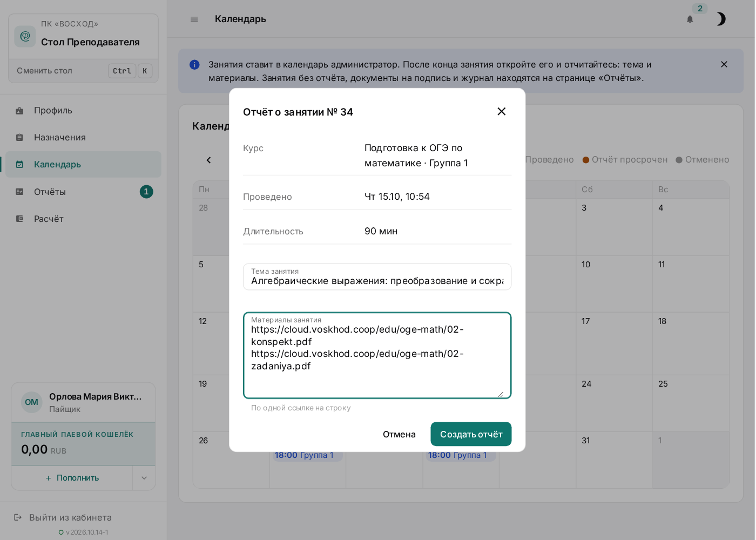756x540 pixels.
Task: Click the Создать отчёт button
Action: coord(471,434)
